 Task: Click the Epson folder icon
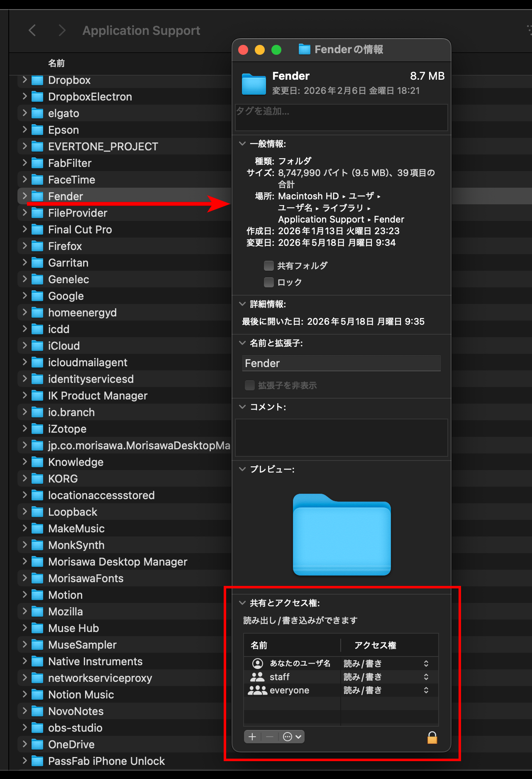(x=37, y=130)
